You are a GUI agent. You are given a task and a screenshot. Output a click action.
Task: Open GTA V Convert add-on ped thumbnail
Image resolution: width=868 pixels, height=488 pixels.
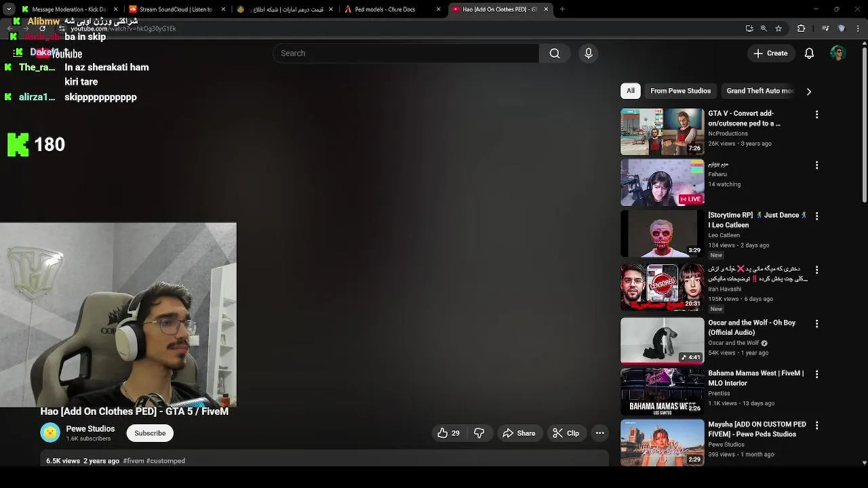[x=663, y=132]
